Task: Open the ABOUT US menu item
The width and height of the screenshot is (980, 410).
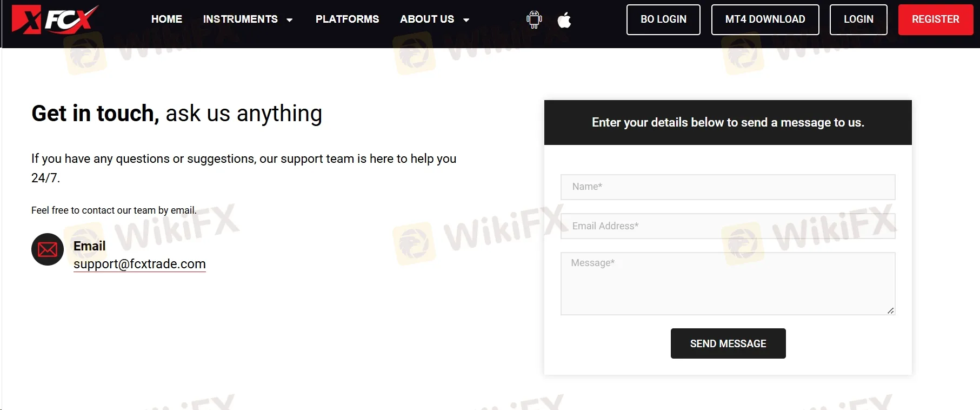Action: pos(426,19)
